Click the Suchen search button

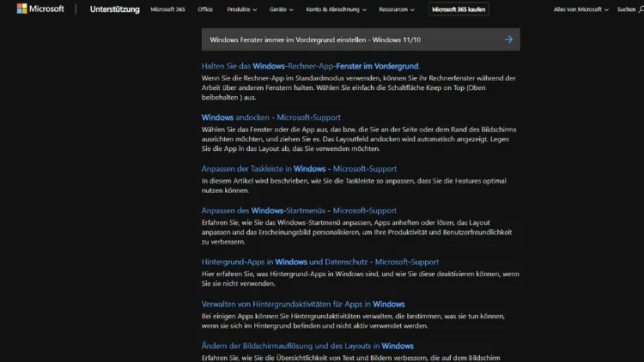(630, 9)
